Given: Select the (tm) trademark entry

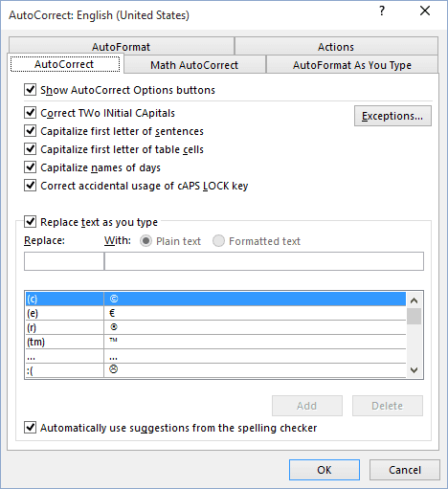Looking at the screenshot, I should pos(215,342).
